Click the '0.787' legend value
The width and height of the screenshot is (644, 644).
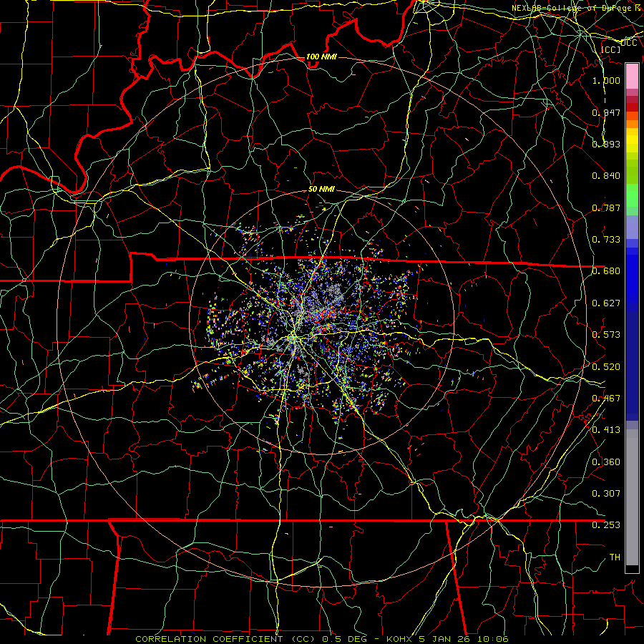click(606, 208)
